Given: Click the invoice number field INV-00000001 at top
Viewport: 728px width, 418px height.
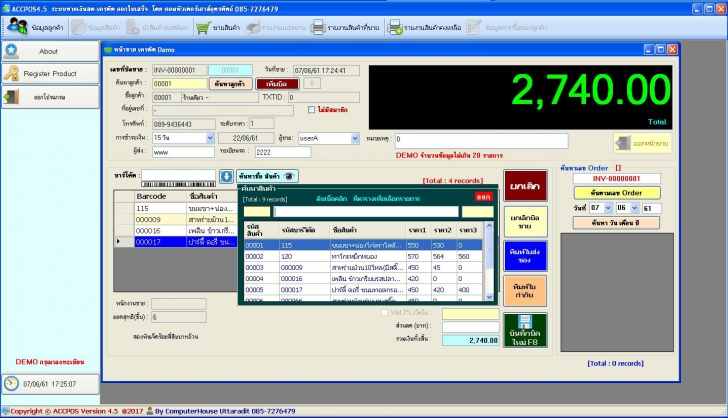Looking at the screenshot, I should click(x=179, y=70).
